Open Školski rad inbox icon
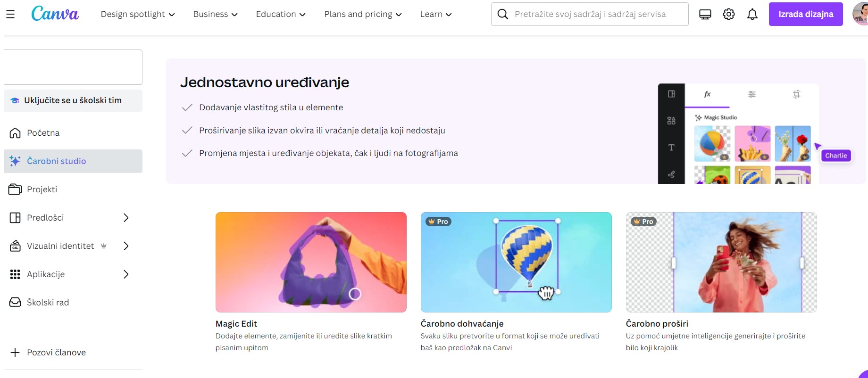Viewport: 868px width, 378px height. tap(15, 303)
